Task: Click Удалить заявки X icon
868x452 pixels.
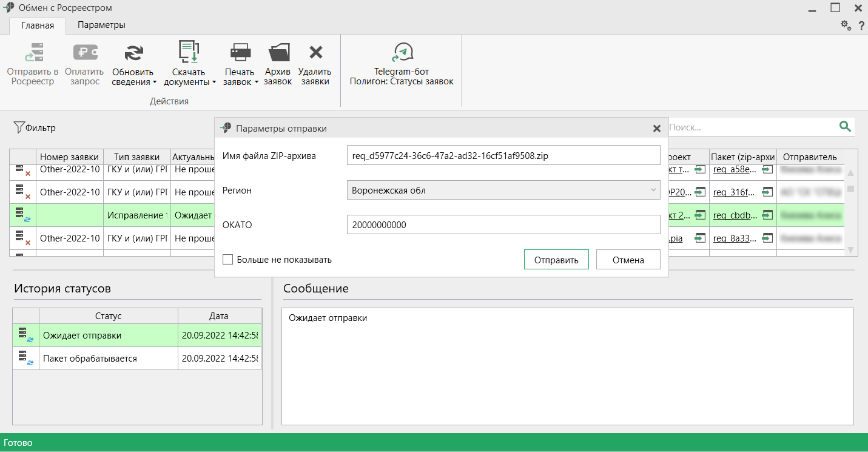Action: [x=315, y=53]
